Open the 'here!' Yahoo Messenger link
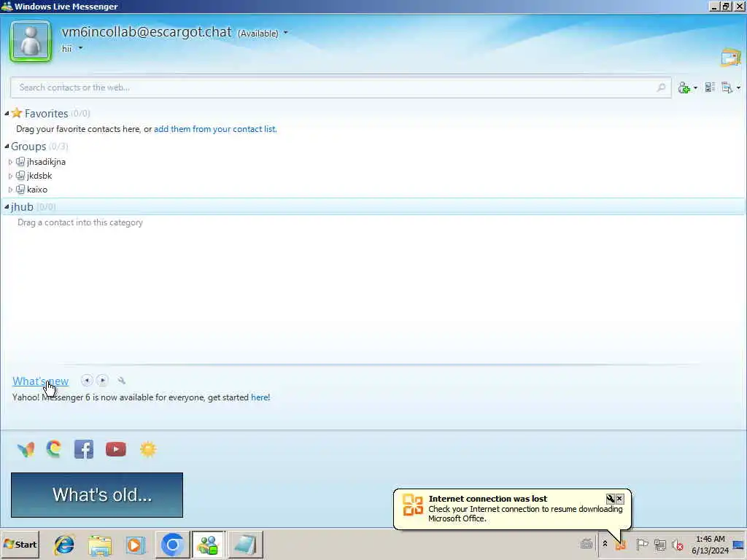This screenshot has height=560, width=747. pos(260,397)
